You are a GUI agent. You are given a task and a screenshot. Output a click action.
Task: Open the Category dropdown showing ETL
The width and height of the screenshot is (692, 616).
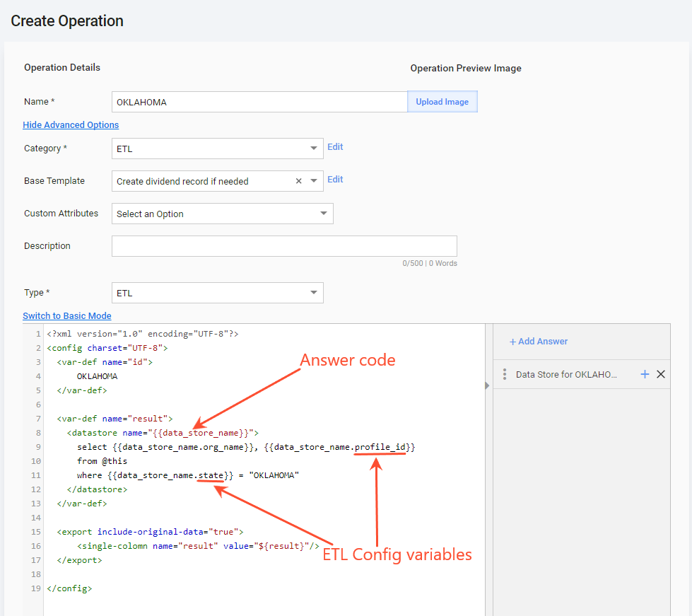click(x=217, y=149)
